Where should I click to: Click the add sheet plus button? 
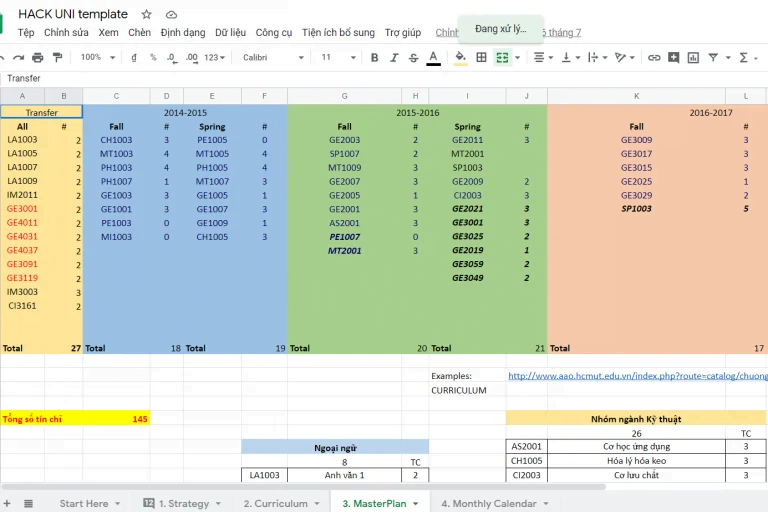click(x=7, y=504)
